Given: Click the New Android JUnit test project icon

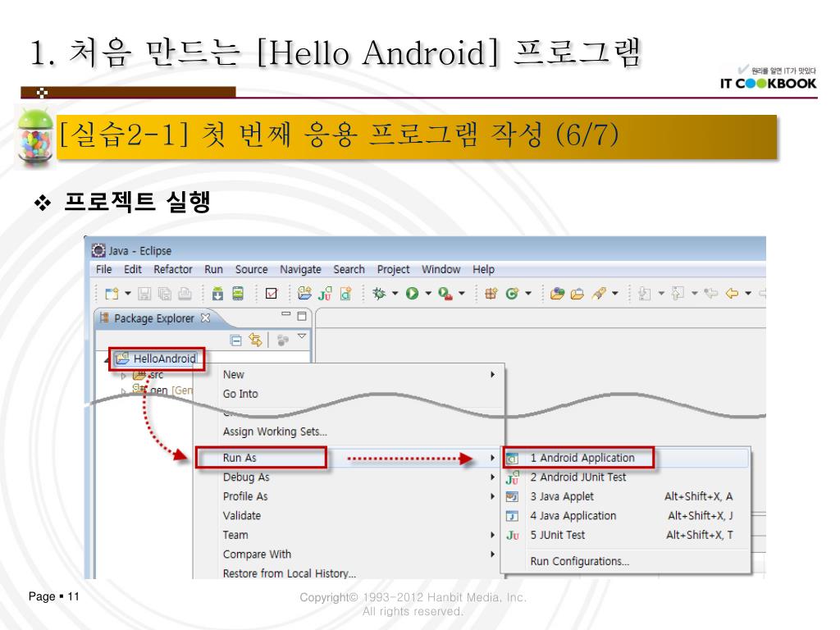Looking at the screenshot, I should pyautogui.click(x=325, y=294).
